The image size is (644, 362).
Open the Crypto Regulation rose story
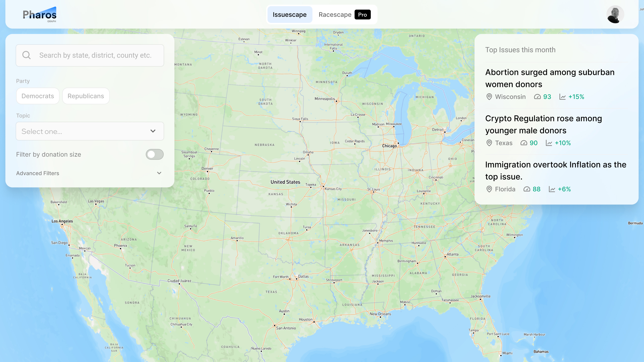pos(543,124)
